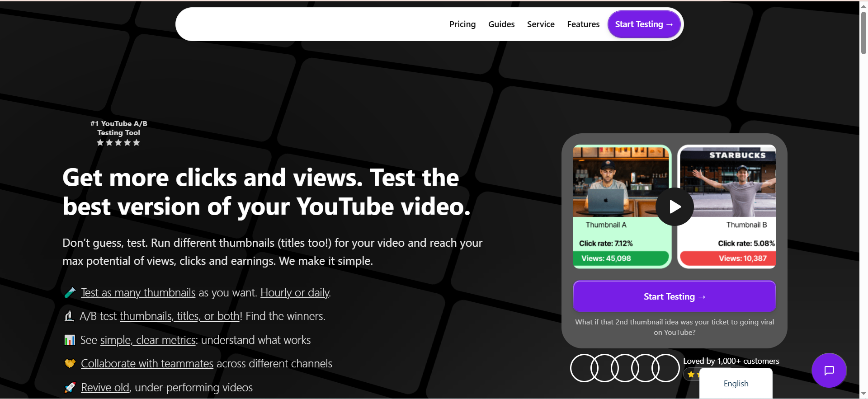Open the Service menu item
Image resolution: width=868 pixels, height=399 pixels.
pos(541,24)
